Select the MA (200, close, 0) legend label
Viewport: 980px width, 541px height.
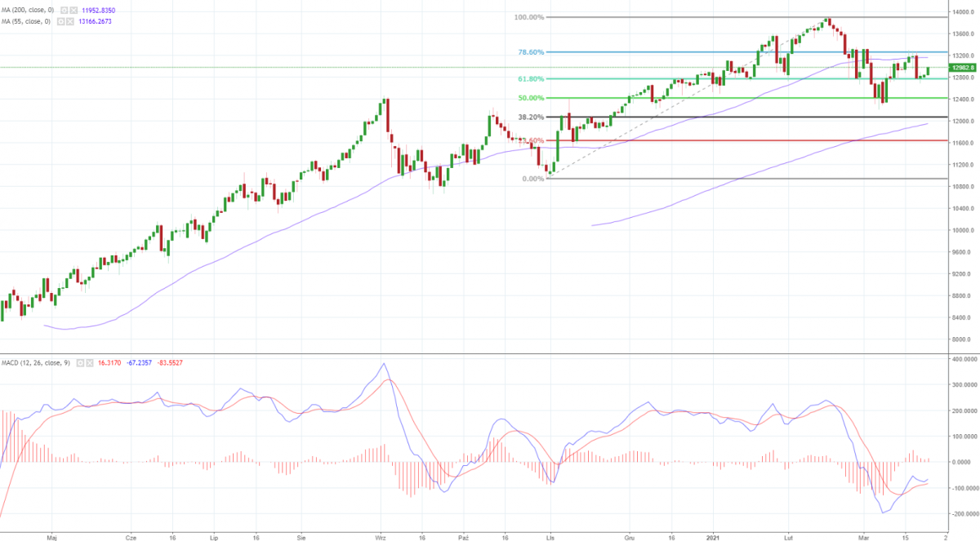point(28,10)
